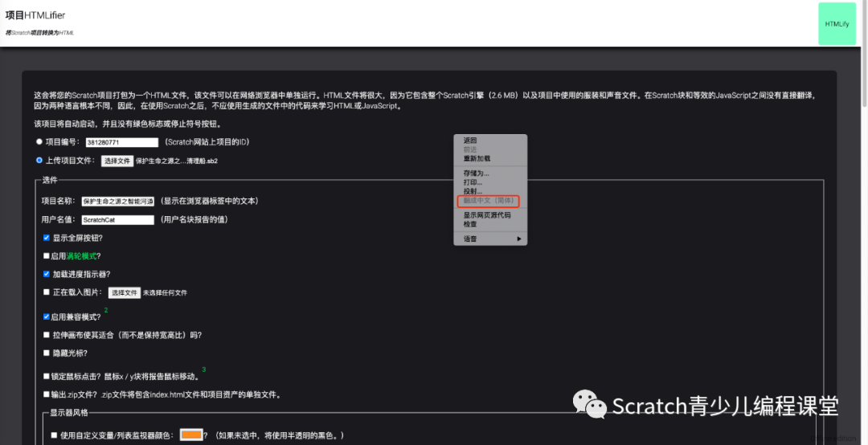The image size is (868, 445).
Task: Check the 锁定鼠标点击 checkbox
Action: [47, 377]
